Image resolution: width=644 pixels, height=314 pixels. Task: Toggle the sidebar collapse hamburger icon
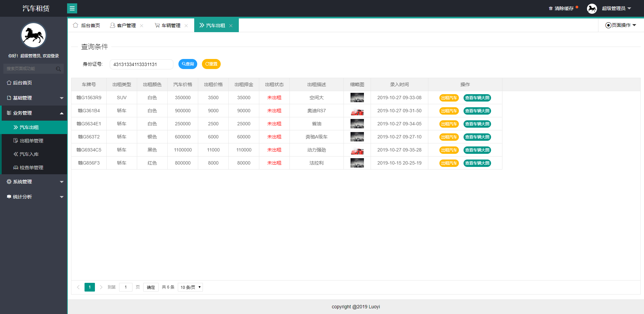[72, 8]
